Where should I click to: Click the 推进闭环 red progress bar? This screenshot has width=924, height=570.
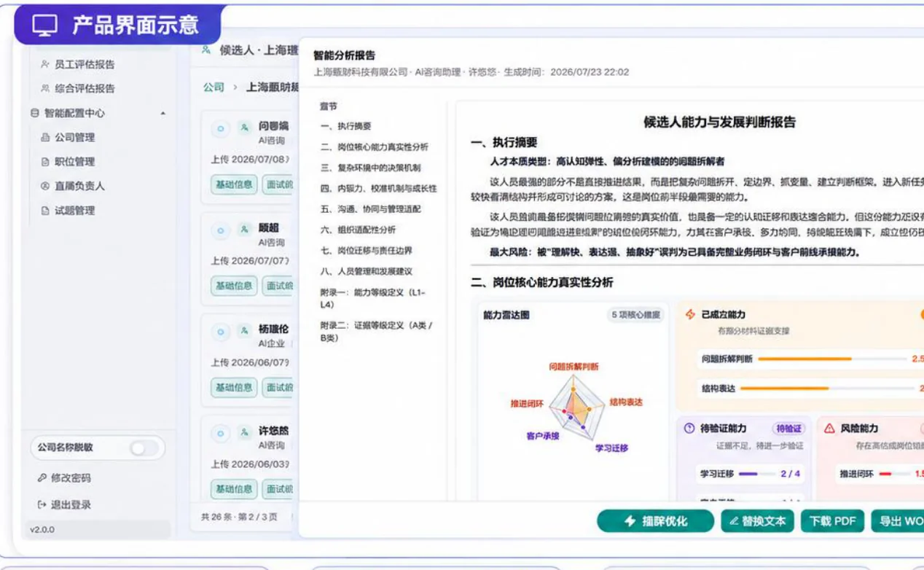click(895, 474)
